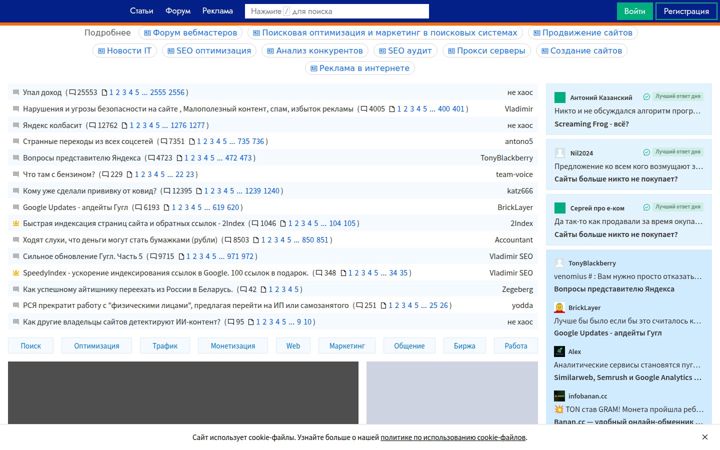Go to page 10 of ИИ-контент topic
This screenshot has height=450, width=720.
pos(308,322)
